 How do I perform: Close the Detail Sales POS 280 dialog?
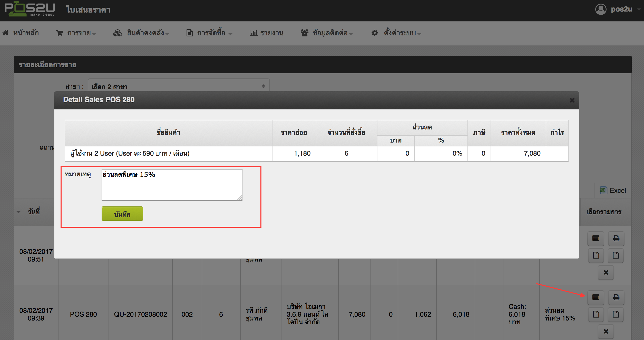tap(572, 100)
